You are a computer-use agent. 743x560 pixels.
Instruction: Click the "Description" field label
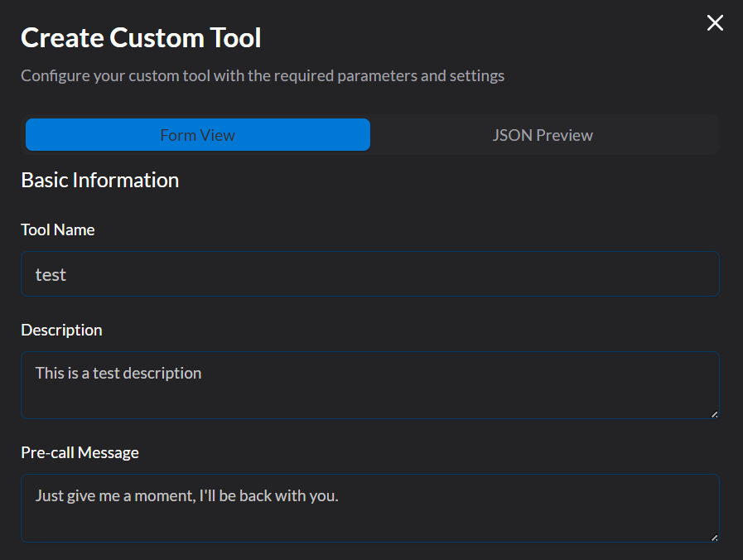(61, 330)
